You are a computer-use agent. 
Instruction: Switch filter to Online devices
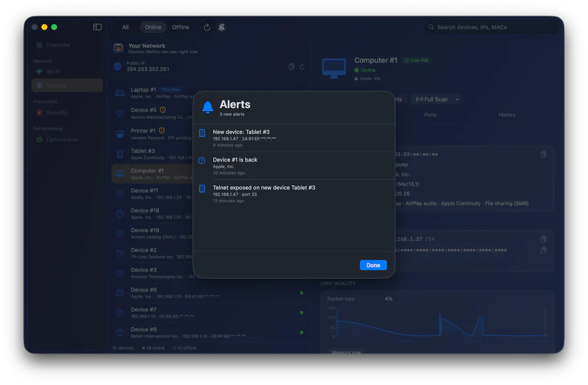click(153, 27)
